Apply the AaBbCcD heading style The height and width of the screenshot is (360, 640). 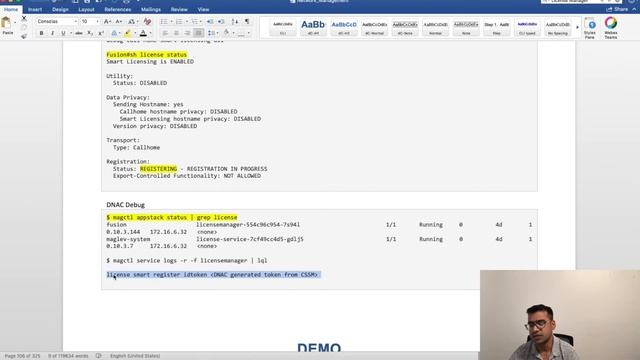pos(344,27)
